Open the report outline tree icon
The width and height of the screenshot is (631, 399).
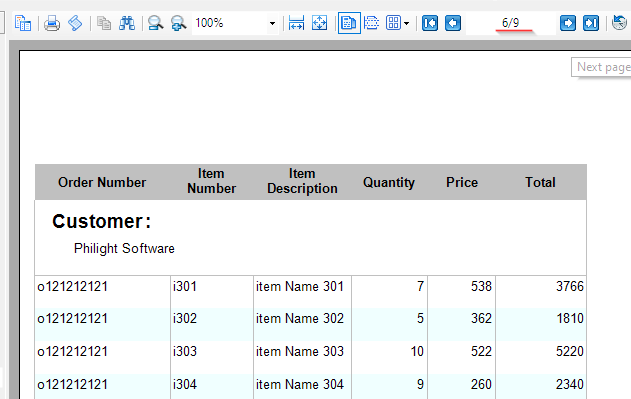tap(23, 23)
